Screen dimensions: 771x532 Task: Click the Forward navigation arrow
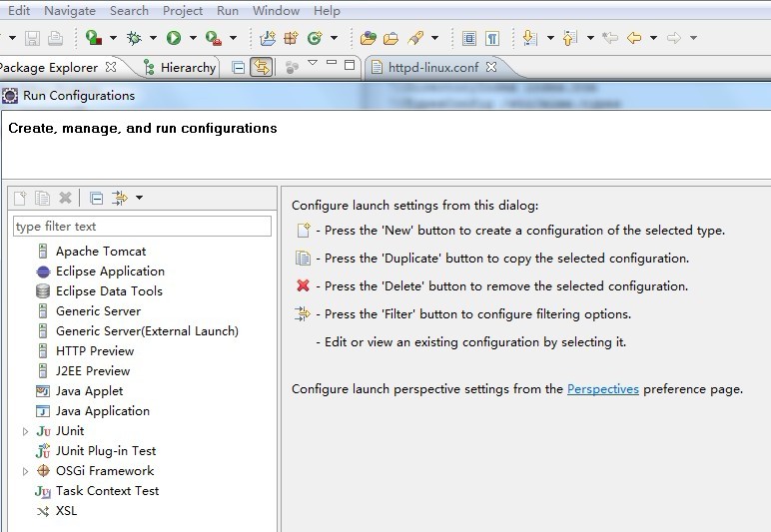point(674,38)
